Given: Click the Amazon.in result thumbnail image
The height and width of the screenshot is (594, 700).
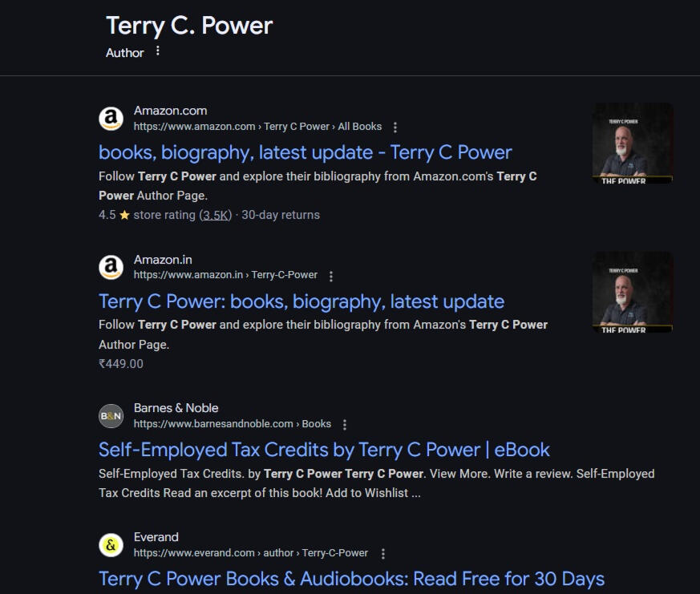Looking at the screenshot, I should [633, 293].
